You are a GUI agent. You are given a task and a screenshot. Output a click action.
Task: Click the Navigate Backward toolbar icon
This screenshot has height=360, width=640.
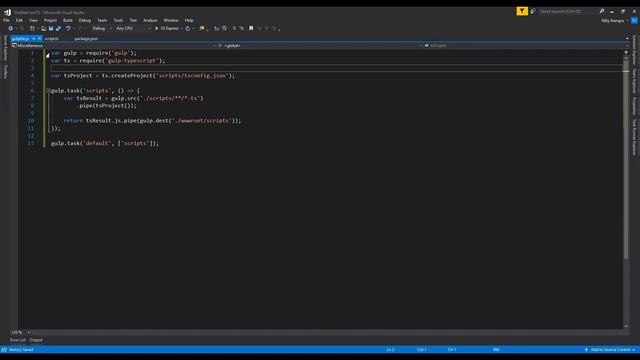point(10,29)
